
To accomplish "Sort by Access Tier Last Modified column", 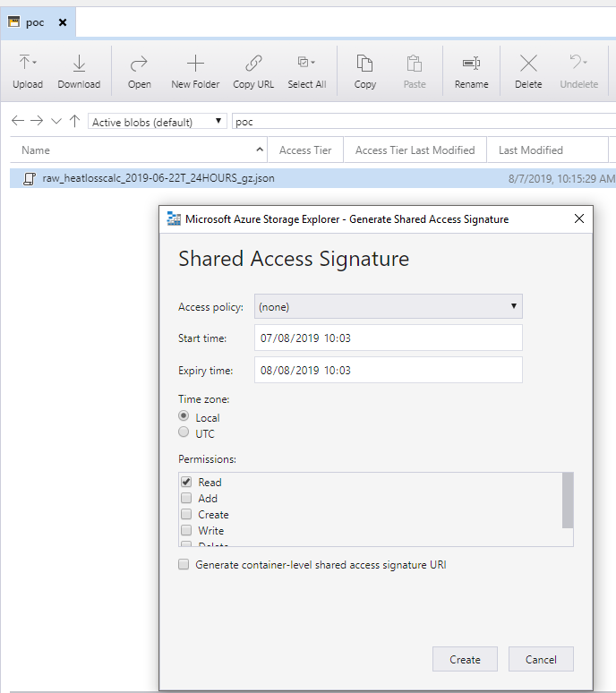I will click(x=415, y=150).
